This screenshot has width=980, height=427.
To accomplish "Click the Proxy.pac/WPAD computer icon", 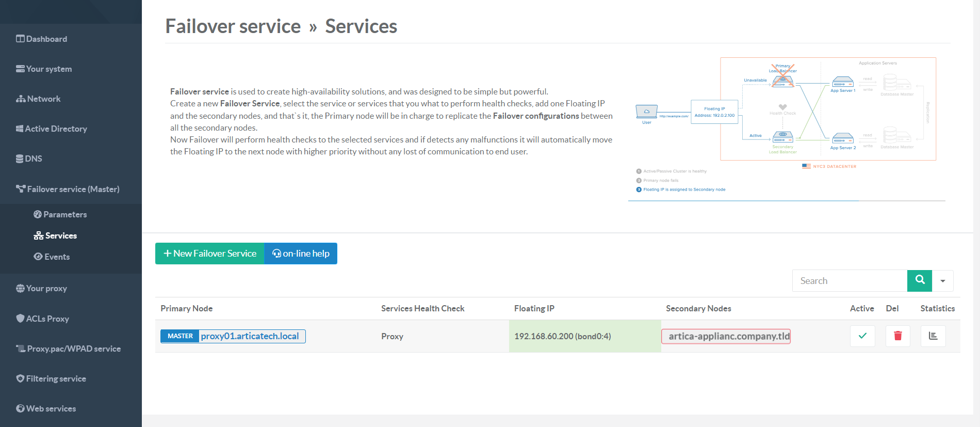I will (21, 349).
